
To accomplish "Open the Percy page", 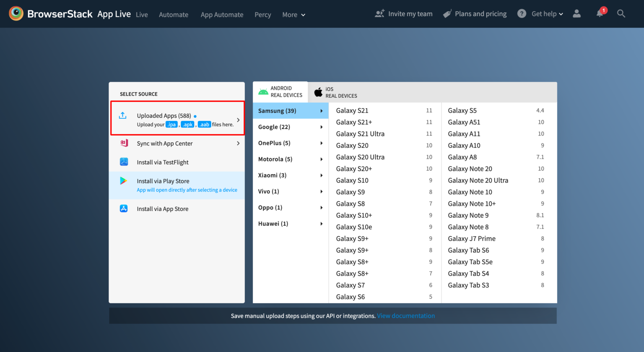I will [x=262, y=15].
